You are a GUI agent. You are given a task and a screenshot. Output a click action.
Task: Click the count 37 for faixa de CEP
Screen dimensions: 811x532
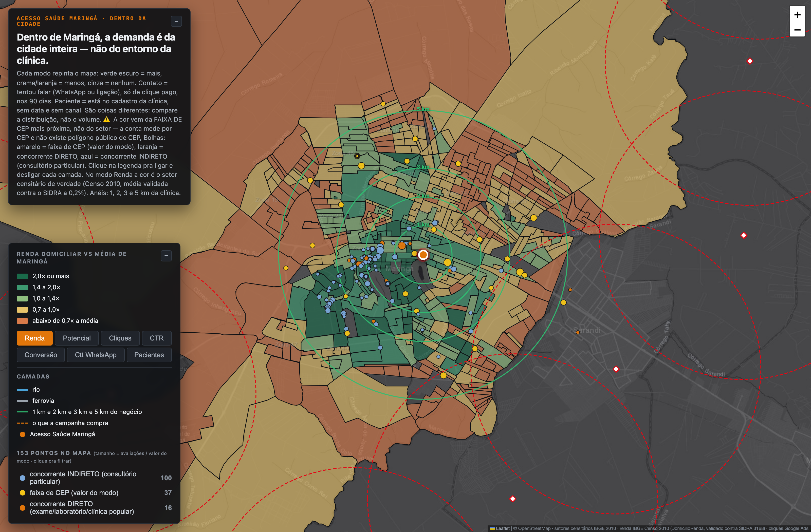pos(168,492)
